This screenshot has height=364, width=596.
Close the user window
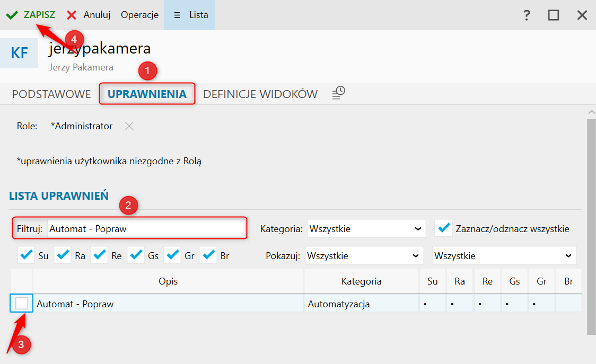tap(582, 15)
